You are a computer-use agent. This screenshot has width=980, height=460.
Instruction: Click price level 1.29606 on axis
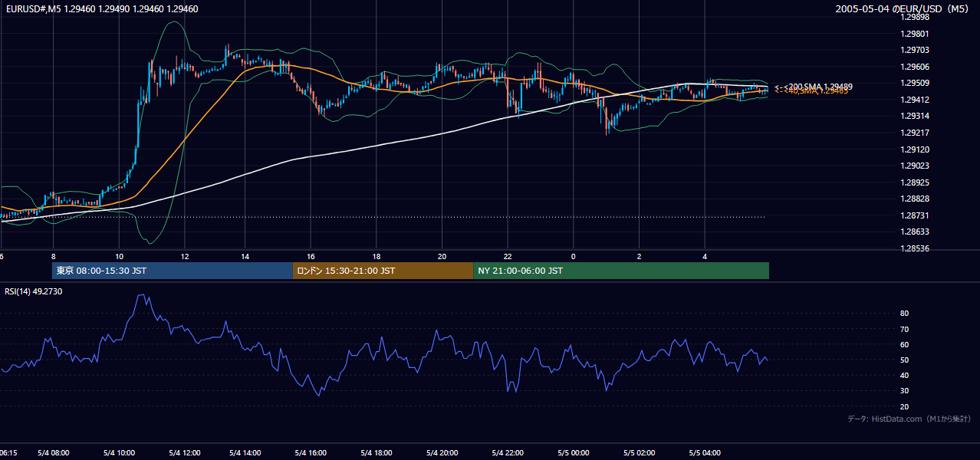pyautogui.click(x=914, y=67)
